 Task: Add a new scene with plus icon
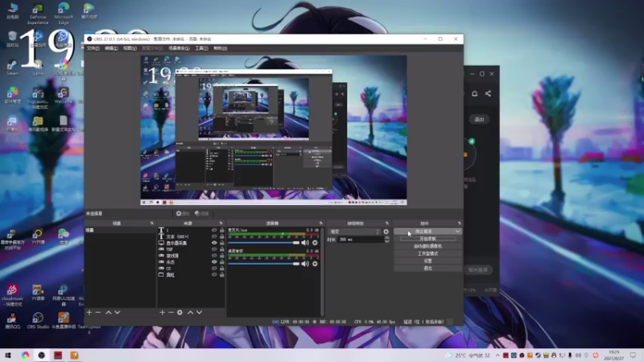point(89,312)
